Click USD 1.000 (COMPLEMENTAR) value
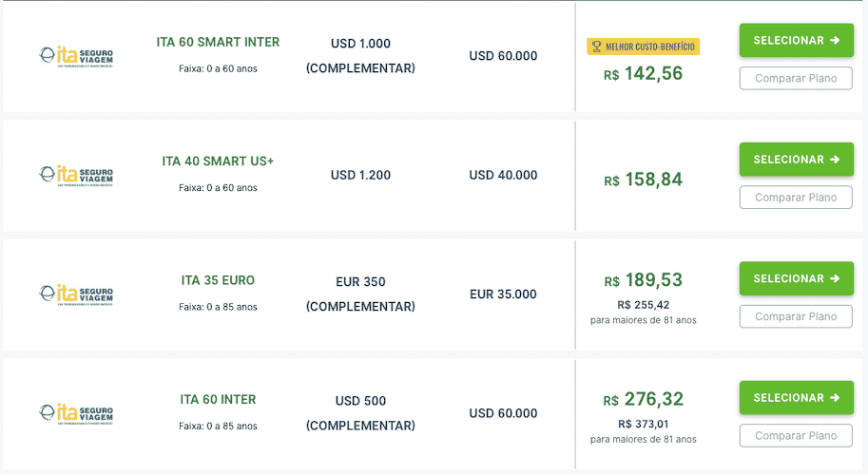This screenshot has height=475, width=868. pos(360,56)
